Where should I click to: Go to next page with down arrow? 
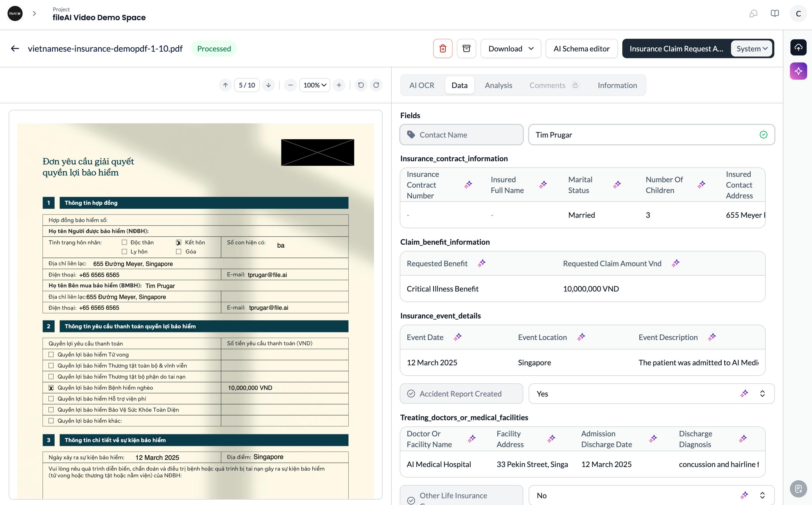coord(268,85)
